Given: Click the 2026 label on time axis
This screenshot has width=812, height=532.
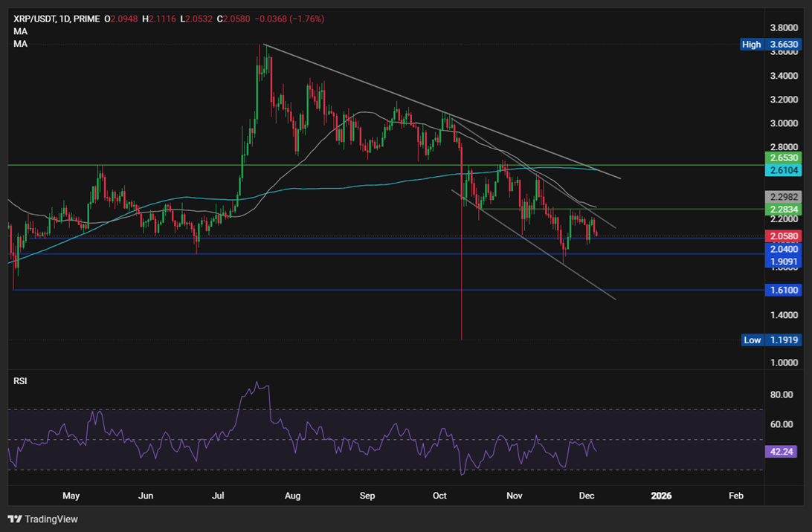Looking at the screenshot, I should click(x=660, y=496).
